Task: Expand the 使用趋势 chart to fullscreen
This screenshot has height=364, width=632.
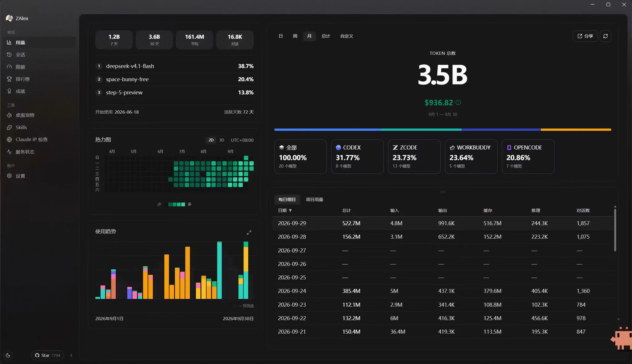Action: click(249, 232)
